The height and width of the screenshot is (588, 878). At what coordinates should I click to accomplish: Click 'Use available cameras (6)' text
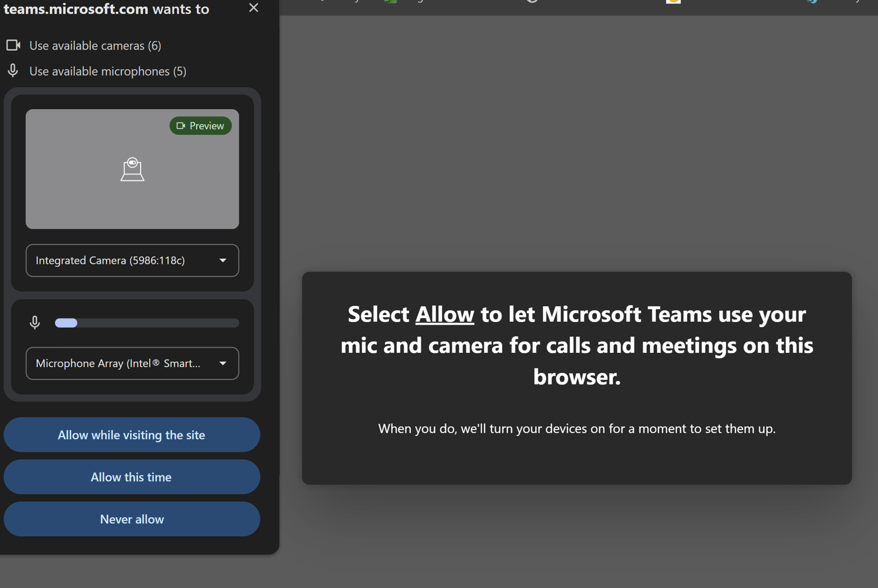point(95,46)
